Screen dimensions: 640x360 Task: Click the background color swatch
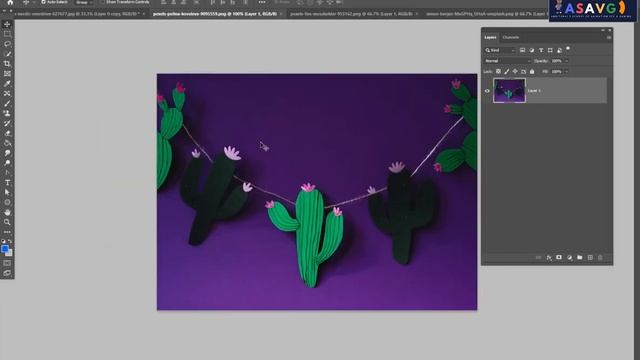(9, 253)
